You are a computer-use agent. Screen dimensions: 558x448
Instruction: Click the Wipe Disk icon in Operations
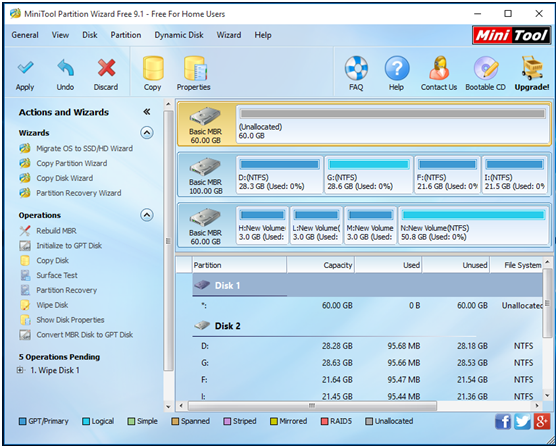pos(25,305)
